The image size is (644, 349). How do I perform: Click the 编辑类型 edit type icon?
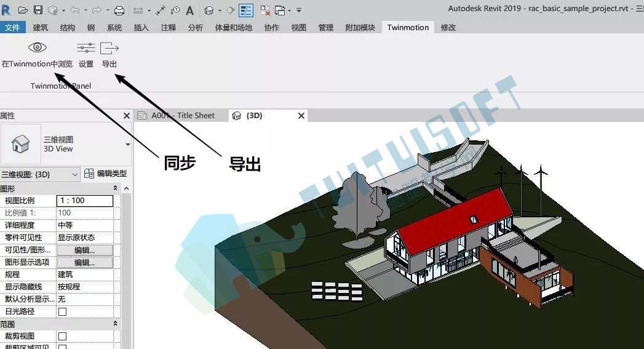click(x=89, y=174)
